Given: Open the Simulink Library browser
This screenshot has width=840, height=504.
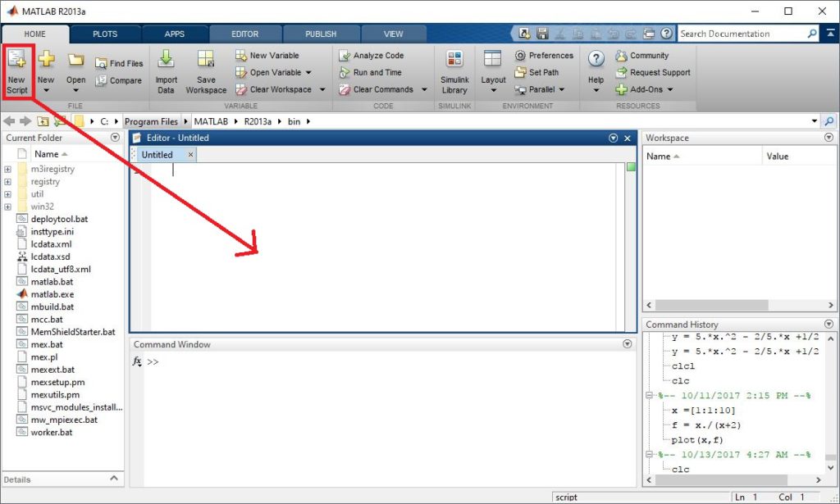Looking at the screenshot, I should pos(454,71).
